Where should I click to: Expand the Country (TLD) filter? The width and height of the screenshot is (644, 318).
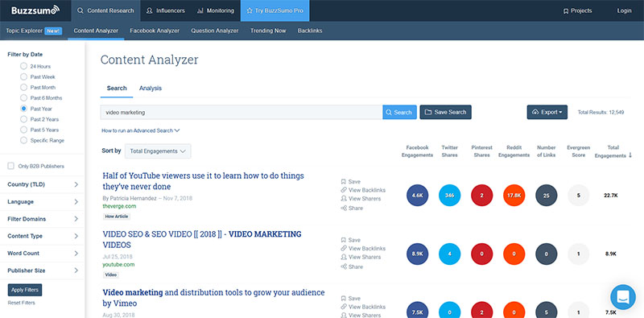point(43,185)
